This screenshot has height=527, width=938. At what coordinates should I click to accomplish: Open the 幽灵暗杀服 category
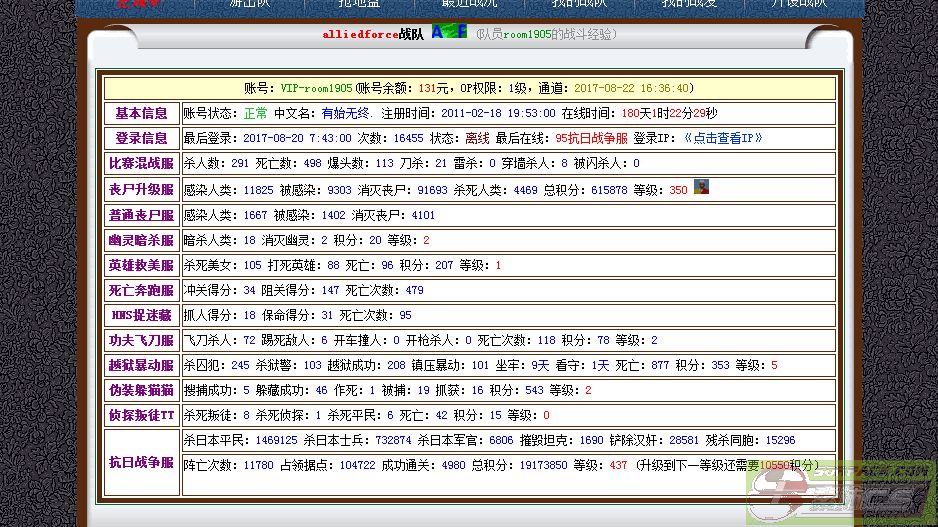[141, 240]
